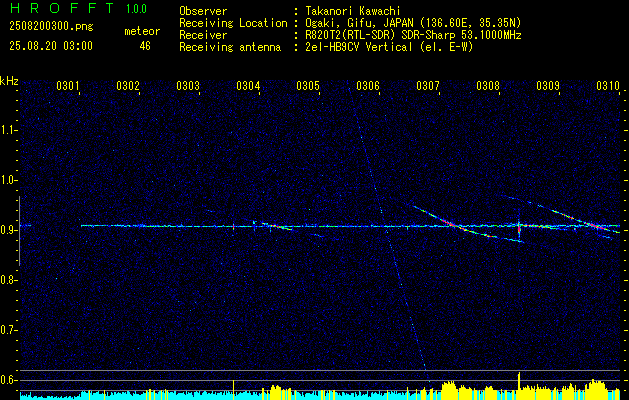The image size is (629, 400).
Task: Click time marker 0306
Action: [368, 86]
